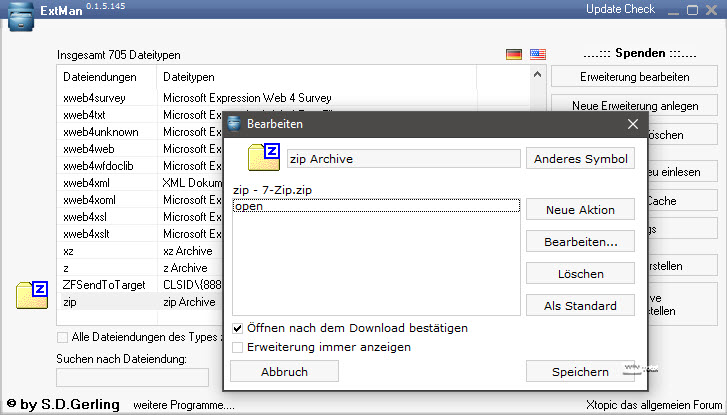Set action Als Standard
Viewport: 727px width, 415px height.
click(x=580, y=306)
